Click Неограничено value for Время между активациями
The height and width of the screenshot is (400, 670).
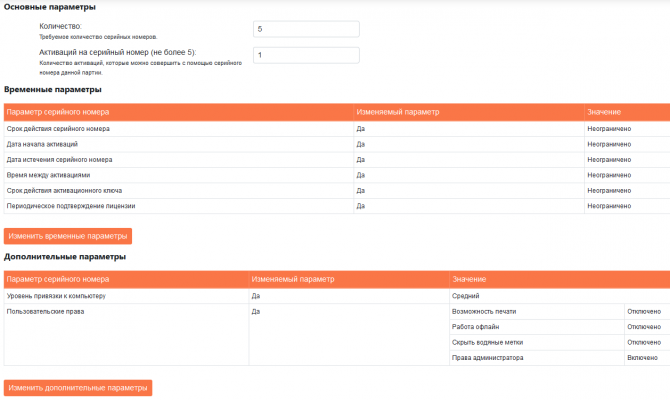[609, 175]
